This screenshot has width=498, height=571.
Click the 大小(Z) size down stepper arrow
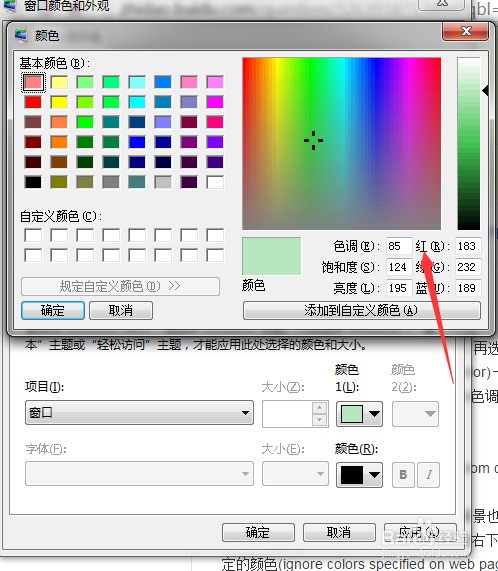coord(320,420)
